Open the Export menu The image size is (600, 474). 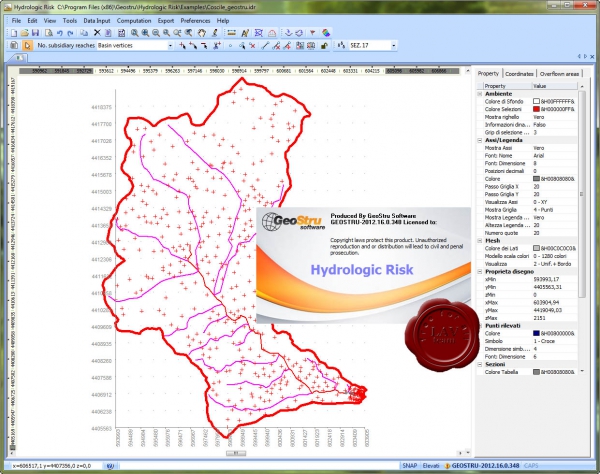pos(166,21)
